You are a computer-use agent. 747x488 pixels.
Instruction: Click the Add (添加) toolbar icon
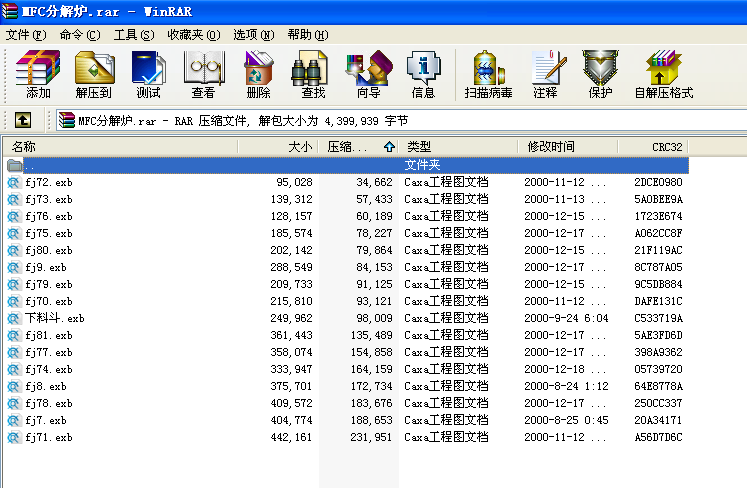click(x=38, y=75)
